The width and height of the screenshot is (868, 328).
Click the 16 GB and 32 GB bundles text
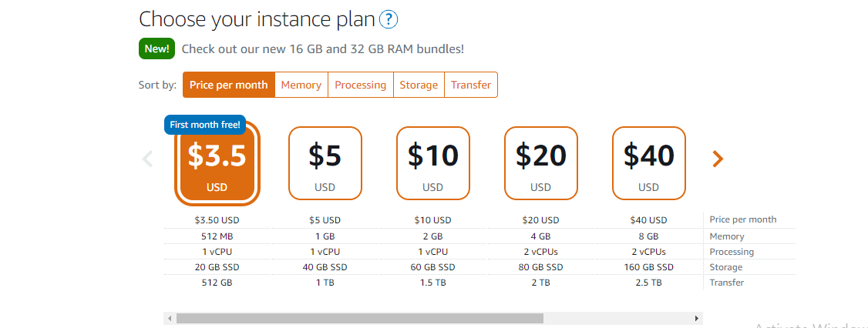[x=322, y=49]
